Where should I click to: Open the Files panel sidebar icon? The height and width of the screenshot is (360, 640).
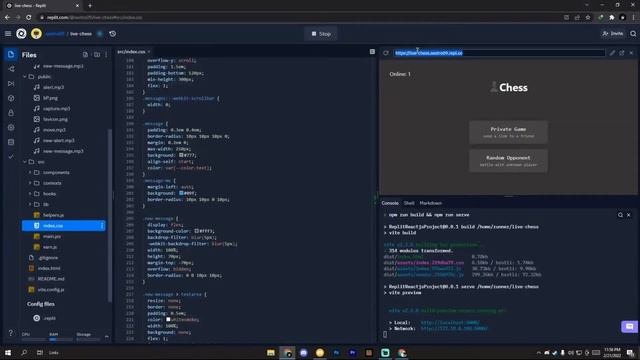11,54
